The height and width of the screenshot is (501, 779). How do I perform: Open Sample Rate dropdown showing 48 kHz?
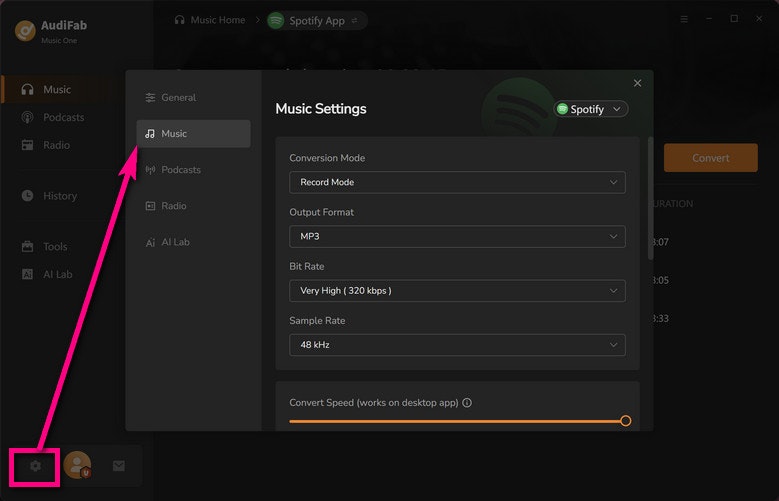(x=457, y=345)
